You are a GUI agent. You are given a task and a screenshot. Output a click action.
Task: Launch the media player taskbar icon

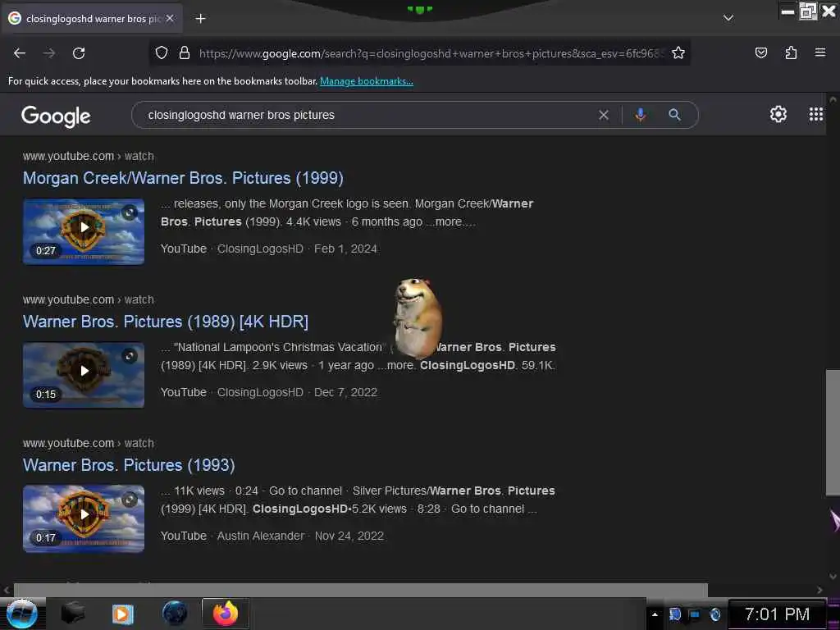click(122, 614)
